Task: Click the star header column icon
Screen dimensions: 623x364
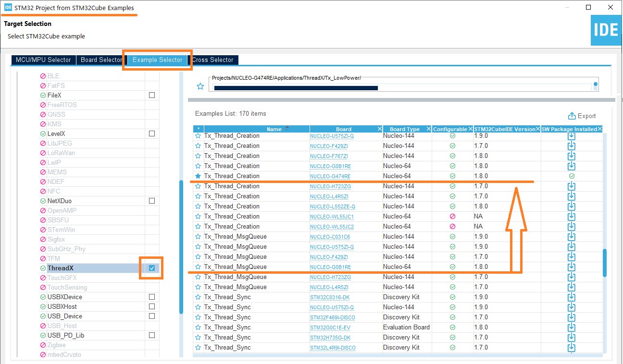Action: click(x=198, y=129)
